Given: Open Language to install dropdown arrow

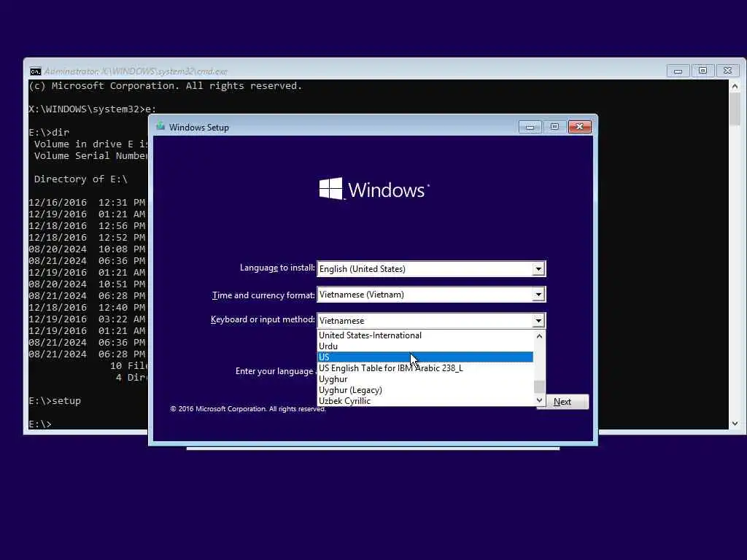Looking at the screenshot, I should tap(538, 269).
